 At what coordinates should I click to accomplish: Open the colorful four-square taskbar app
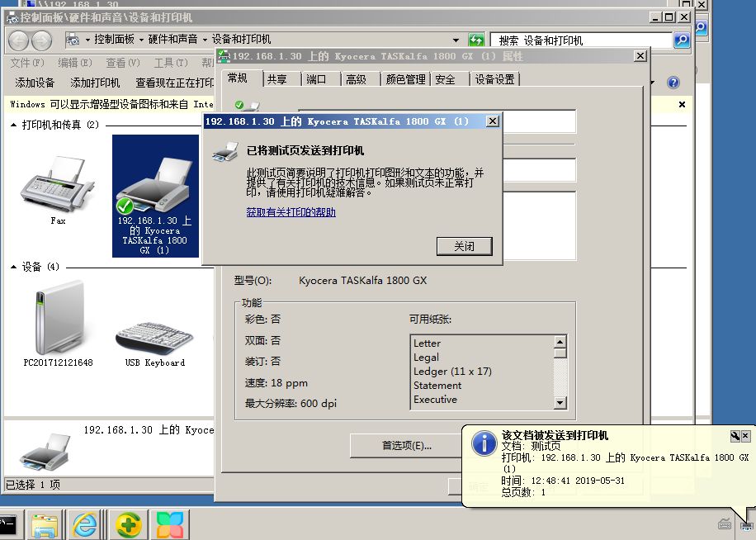pyautogui.click(x=170, y=524)
